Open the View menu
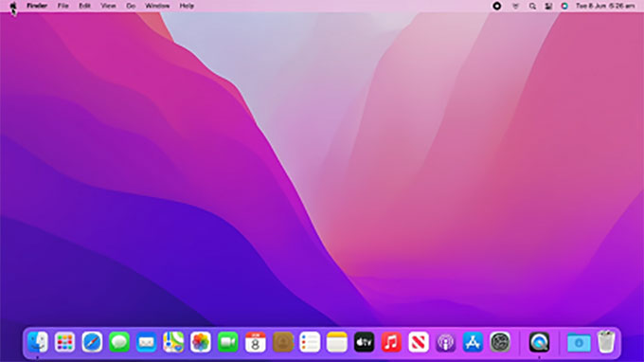Viewport: 644px width, 362px height. coord(108,6)
